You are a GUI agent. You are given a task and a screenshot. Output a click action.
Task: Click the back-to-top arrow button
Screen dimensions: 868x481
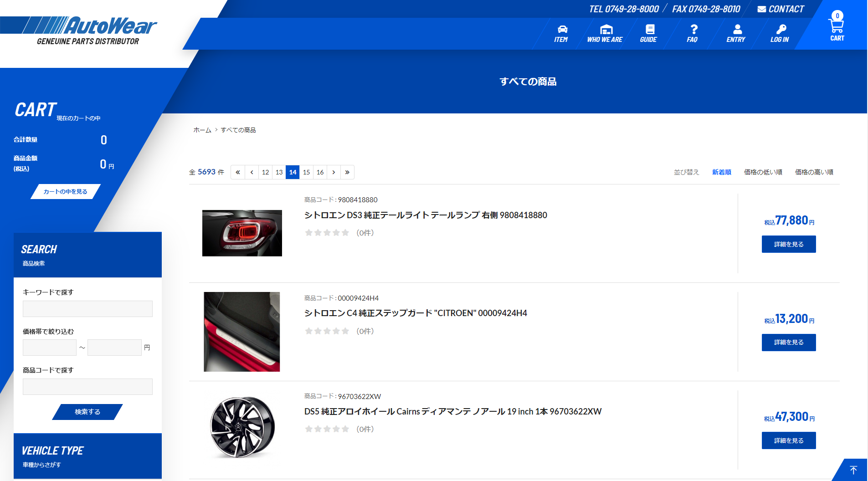[853, 470]
